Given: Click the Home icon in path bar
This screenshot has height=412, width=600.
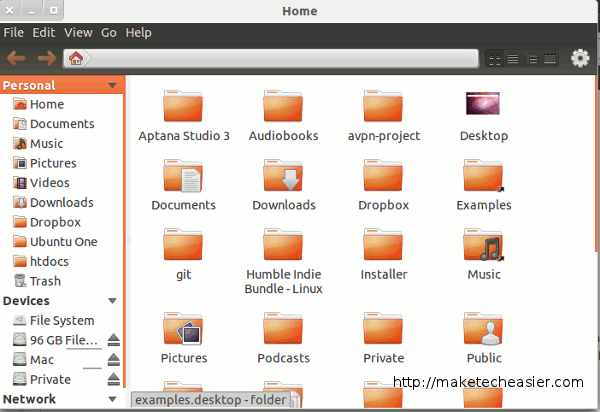Looking at the screenshot, I should [75, 59].
